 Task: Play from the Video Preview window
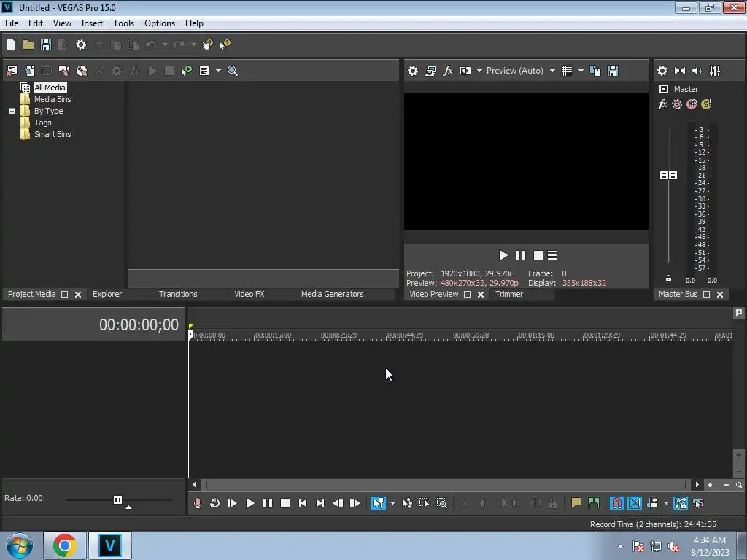503,256
